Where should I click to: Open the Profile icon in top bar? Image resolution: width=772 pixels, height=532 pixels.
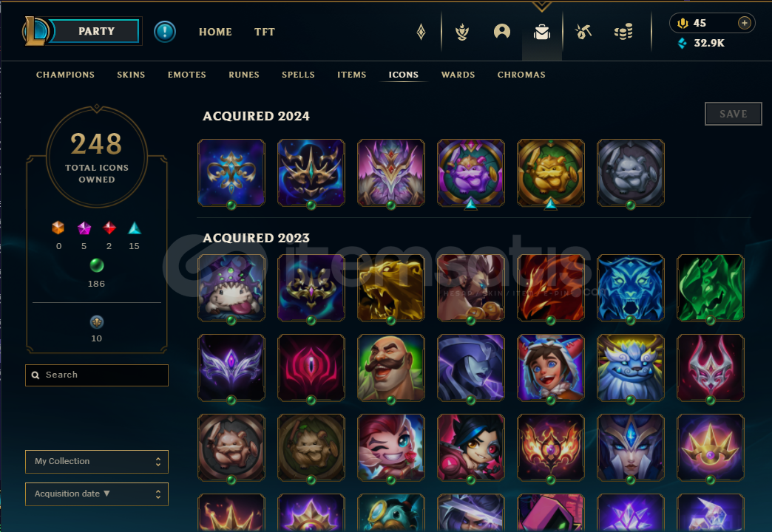501,32
